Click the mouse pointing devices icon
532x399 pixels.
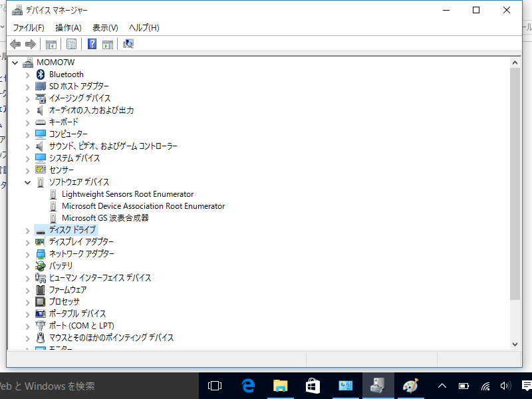41,338
